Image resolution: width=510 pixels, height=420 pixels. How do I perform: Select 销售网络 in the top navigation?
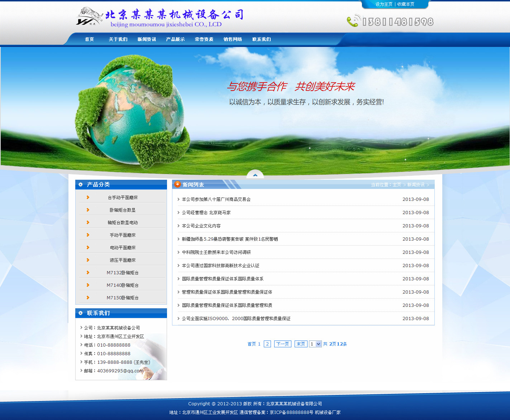(x=233, y=39)
